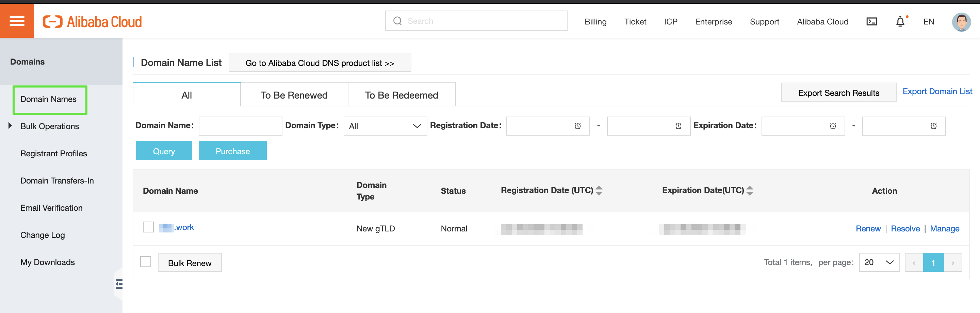Open Registrant Profiles in the sidebar

[54, 154]
